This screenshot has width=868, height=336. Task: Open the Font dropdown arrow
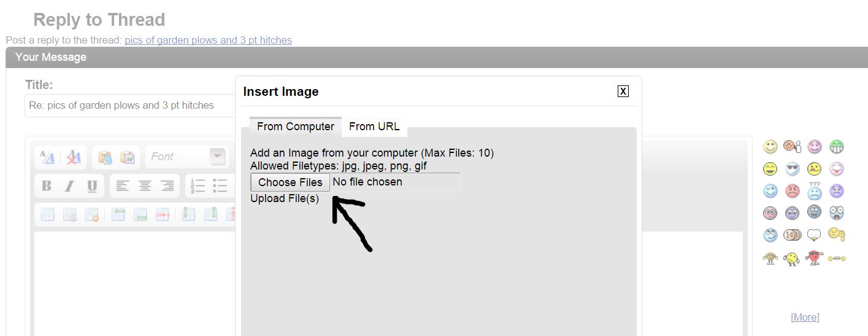coord(217,157)
